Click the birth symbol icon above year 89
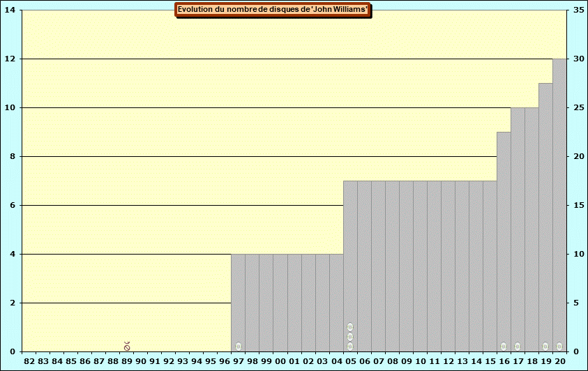This screenshot has width=588, height=371. pos(127,346)
